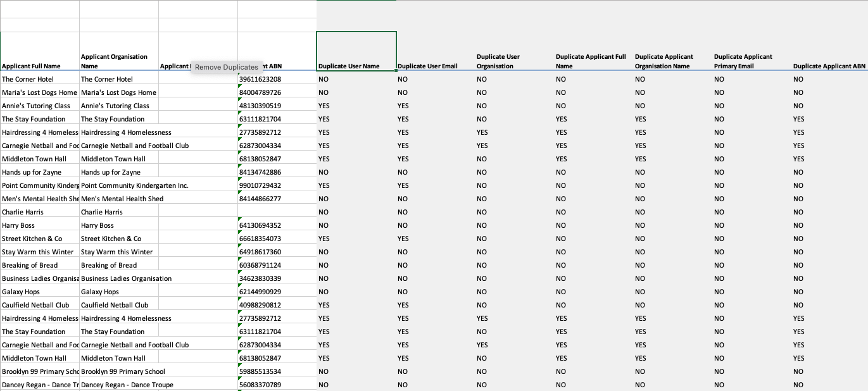Select ABN cell 56083370789 for Dancey Regan
The image size is (868, 391).
[277, 385]
